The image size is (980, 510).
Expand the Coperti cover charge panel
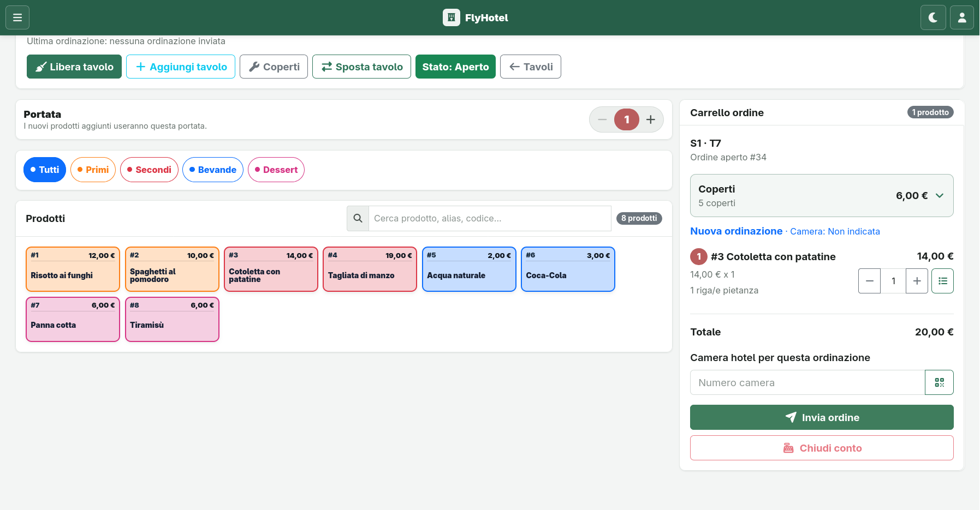click(x=822, y=195)
